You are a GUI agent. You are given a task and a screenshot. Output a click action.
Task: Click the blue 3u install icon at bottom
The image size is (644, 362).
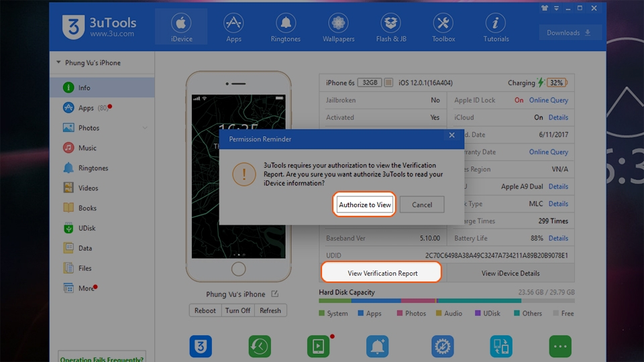201,346
